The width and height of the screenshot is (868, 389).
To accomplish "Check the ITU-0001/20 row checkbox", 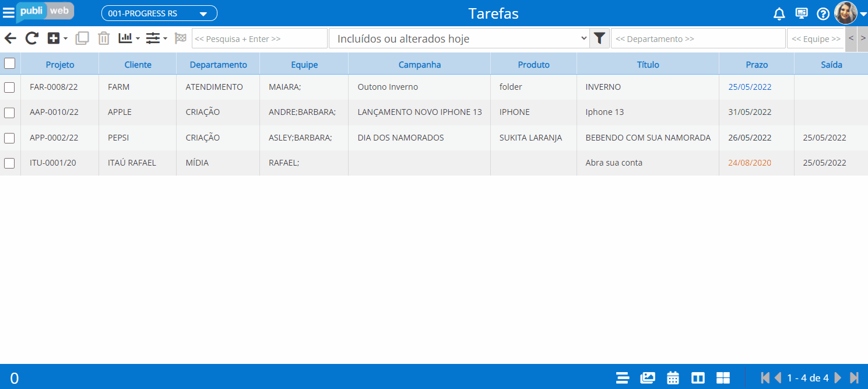I will [9, 163].
